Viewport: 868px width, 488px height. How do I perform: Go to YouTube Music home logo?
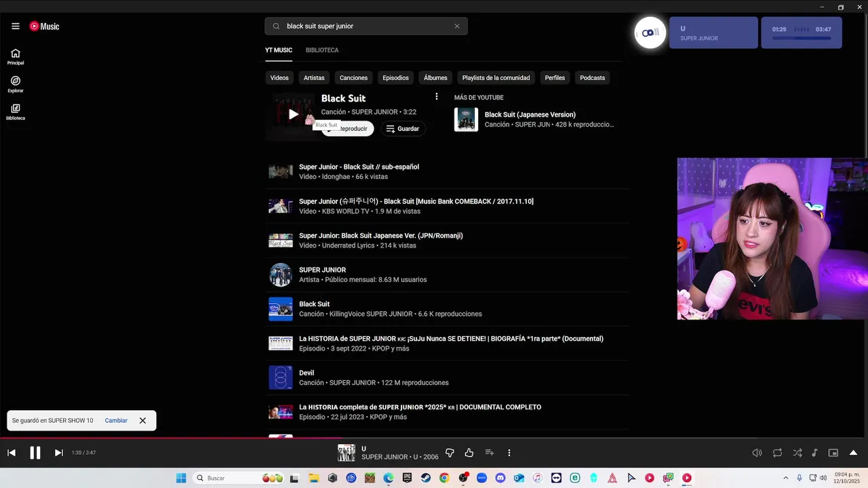(x=44, y=26)
